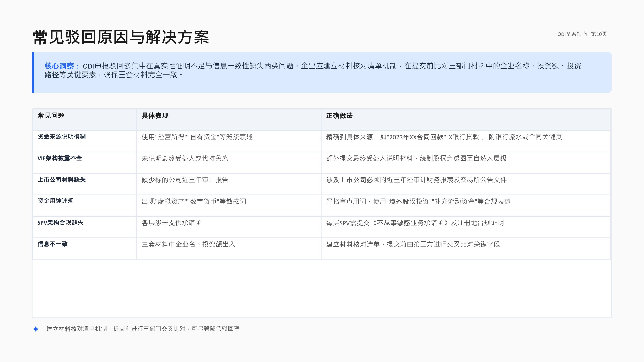
Task: Click the 资金用途违规 row label
Action: 56,201
